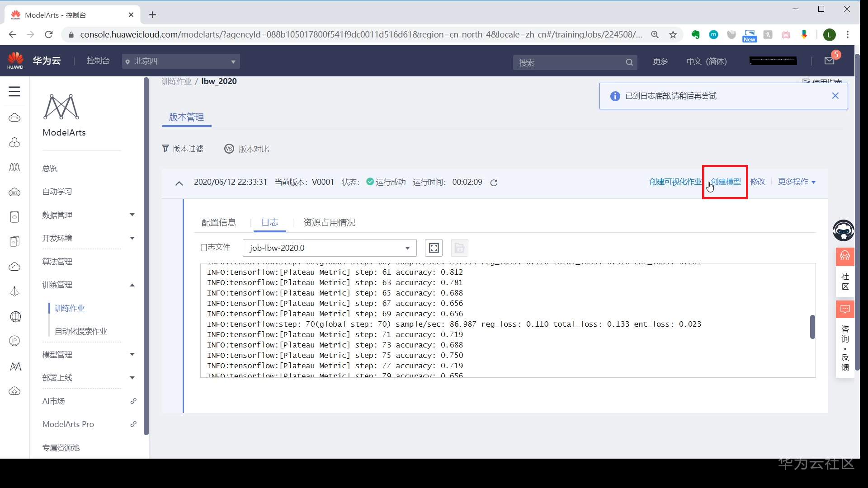The width and height of the screenshot is (868, 488).
Task: Click the download log file icon
Action: 459,248
